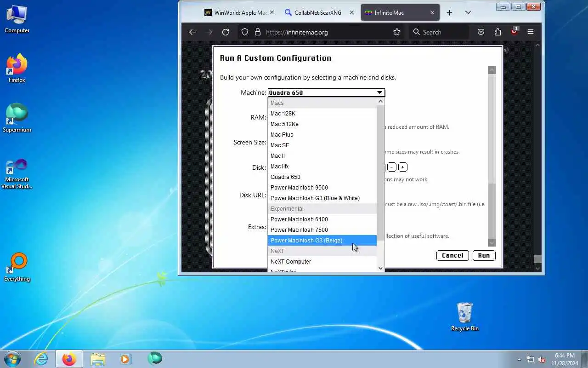Click the clock showing 6:44 PM
The width and height of the screenshot is (588, 368).
click(565, 356)
